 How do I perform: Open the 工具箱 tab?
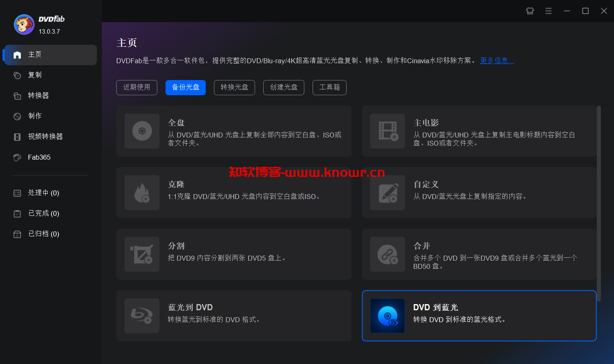329,87
